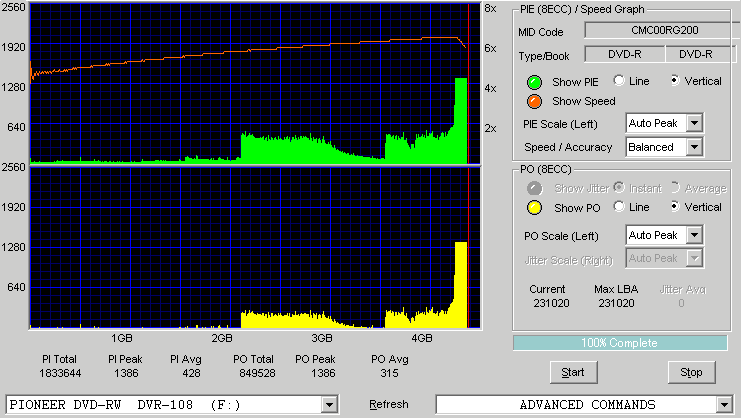Image resolution: width=741 pixels, height=418 pixels.
Task: Click the MID Code field CMC00RG200
Action: coord(663,30)
